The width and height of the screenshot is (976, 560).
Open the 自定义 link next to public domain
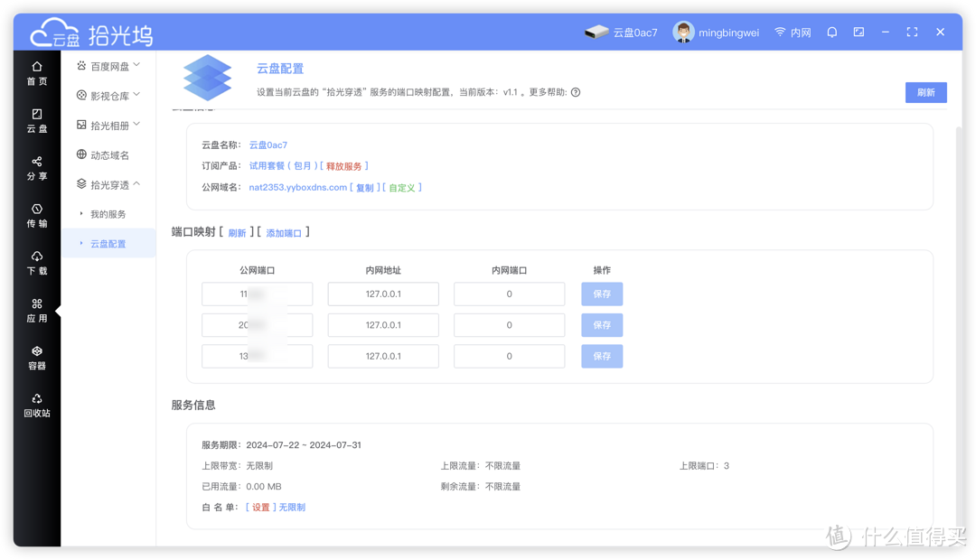403,188
